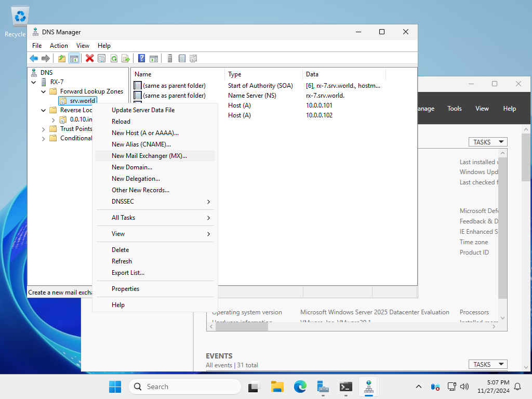The width and height of the screenshot is (532, 399).
Task: Select the RX-7 server in the tree
Action: [x=57, y=82]
